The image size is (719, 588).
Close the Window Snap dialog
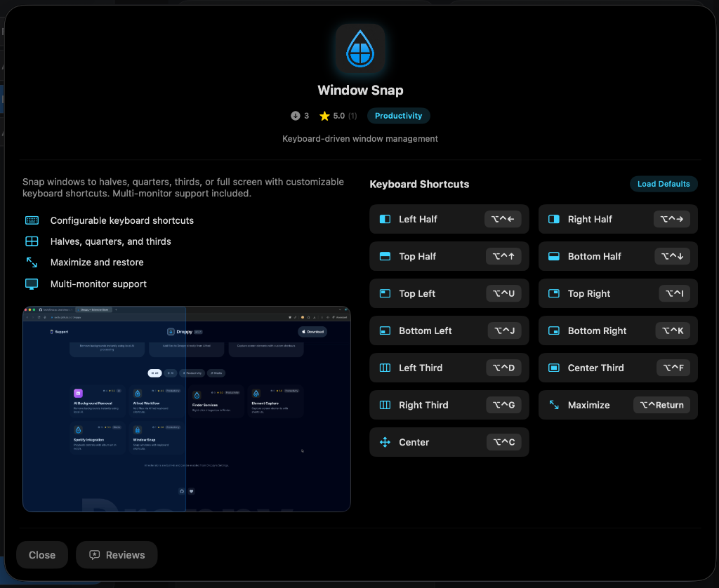[x=42, y=555]
